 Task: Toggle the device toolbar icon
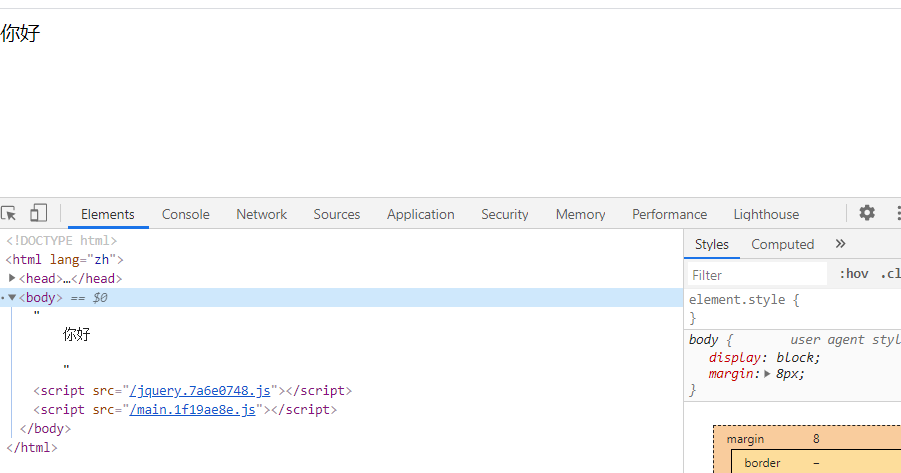coord(38,213)
